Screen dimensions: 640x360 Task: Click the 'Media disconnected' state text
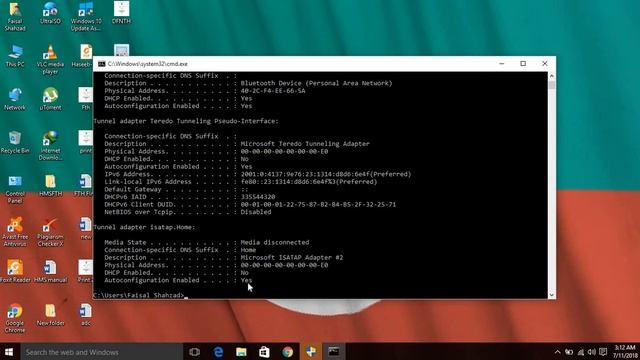tap(275, 242)
